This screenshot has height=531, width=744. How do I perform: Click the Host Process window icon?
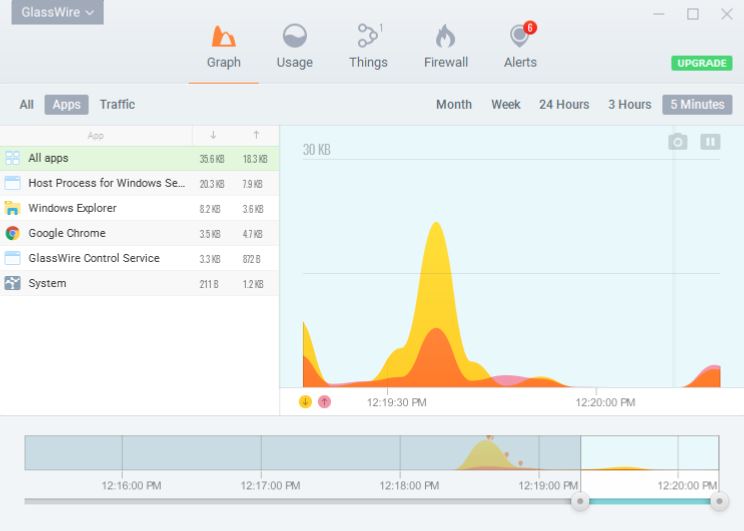[12, 183]
